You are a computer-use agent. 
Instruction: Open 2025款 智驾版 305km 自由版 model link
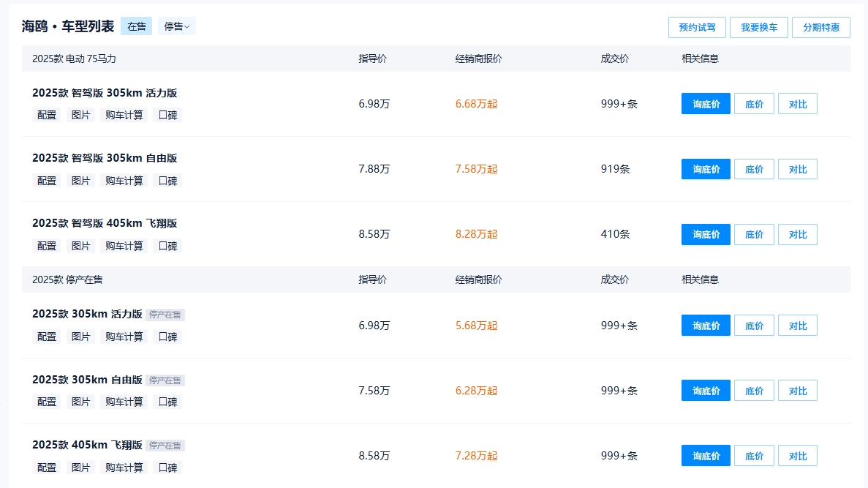105,159
